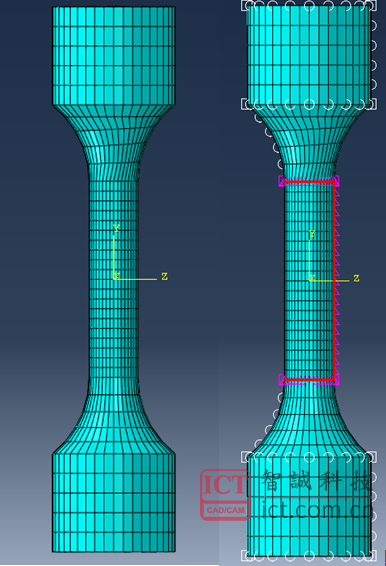Image resolution: width=386 pixels, height=566 pixels.
Task: Select the red bottom edge of gauge section
Action: pos(308,380)
